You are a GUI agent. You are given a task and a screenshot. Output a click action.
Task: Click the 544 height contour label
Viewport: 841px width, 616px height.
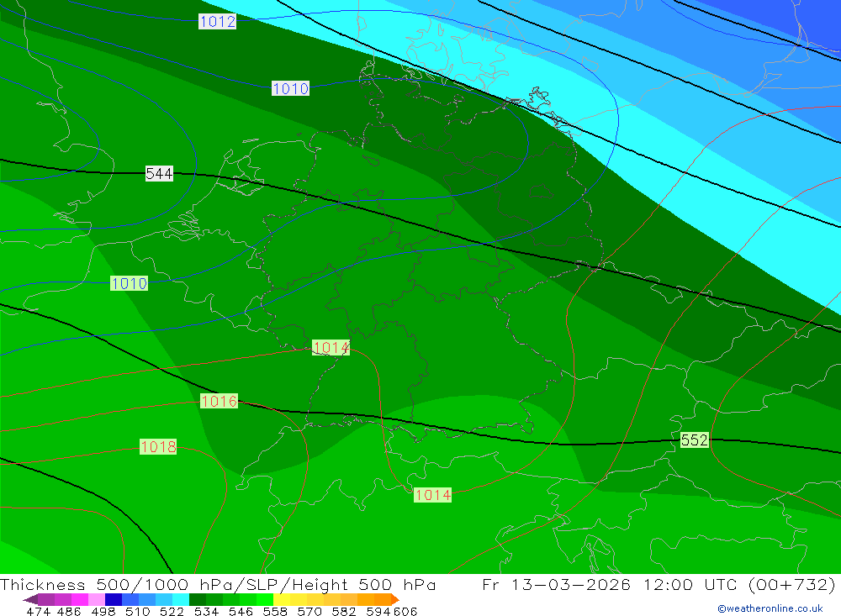coord(159,174)
